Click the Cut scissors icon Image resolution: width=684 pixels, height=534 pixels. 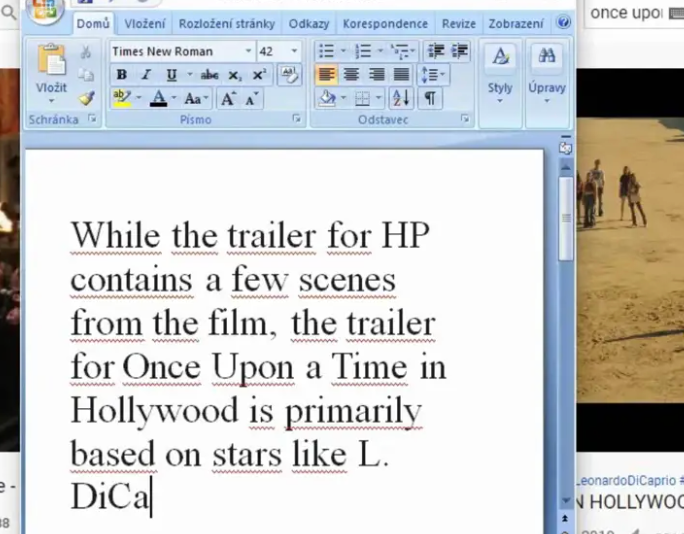pyautogui.click(x=86, y=52)
